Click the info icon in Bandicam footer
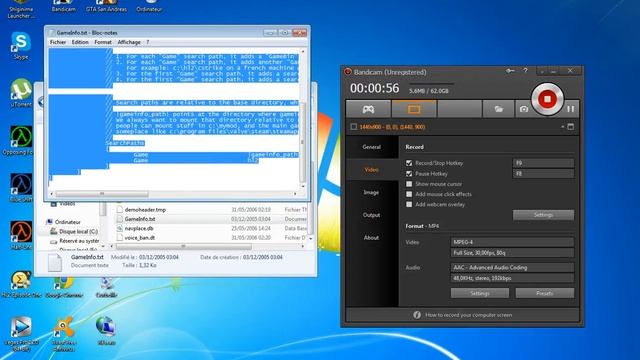The image size is (640, 360). 417,315
